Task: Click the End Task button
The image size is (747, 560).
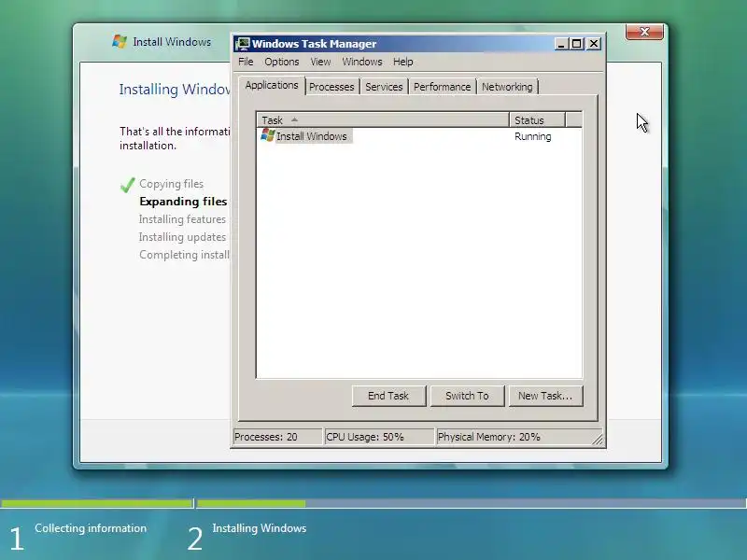Action: pos(388,396)
